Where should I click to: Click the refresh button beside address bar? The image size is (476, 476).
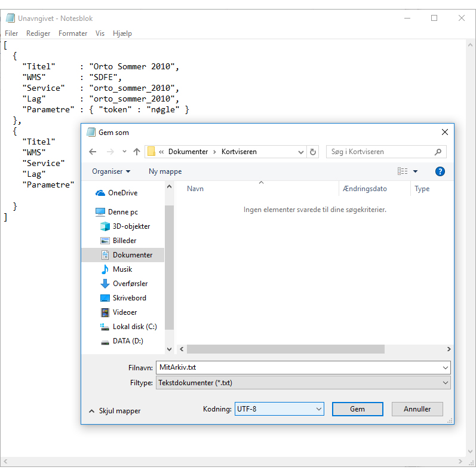tap(314, 152)
